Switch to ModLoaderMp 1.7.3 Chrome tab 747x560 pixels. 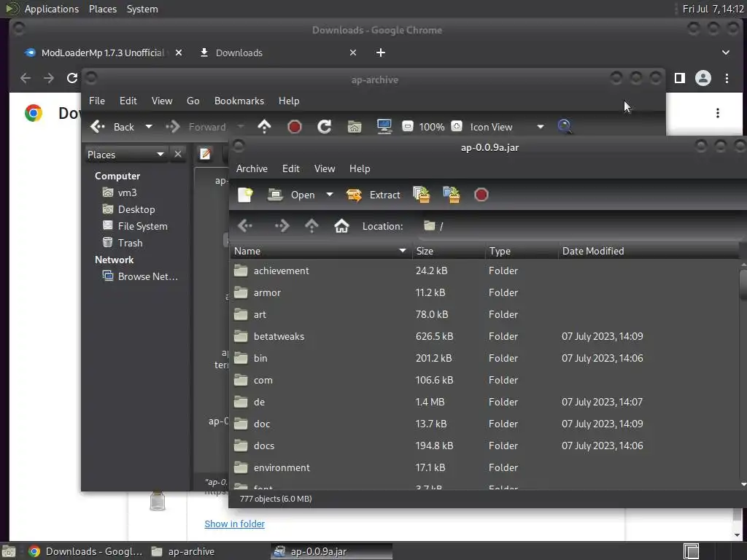pos(104,52)
